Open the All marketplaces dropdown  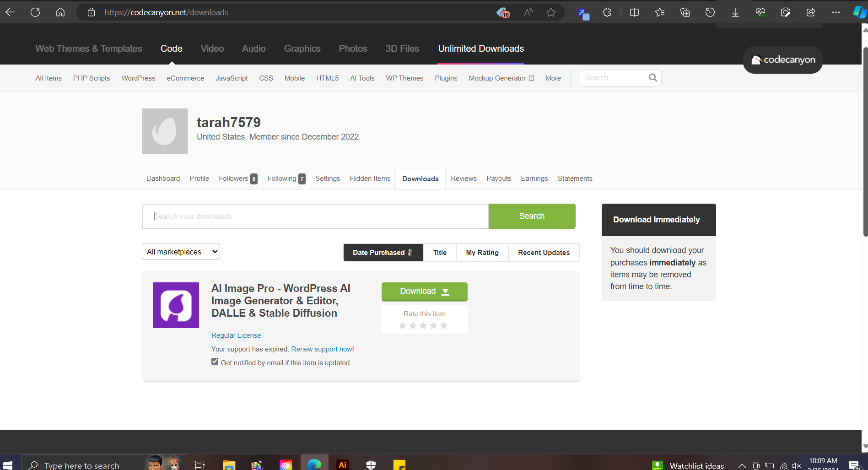pos(181,252)
